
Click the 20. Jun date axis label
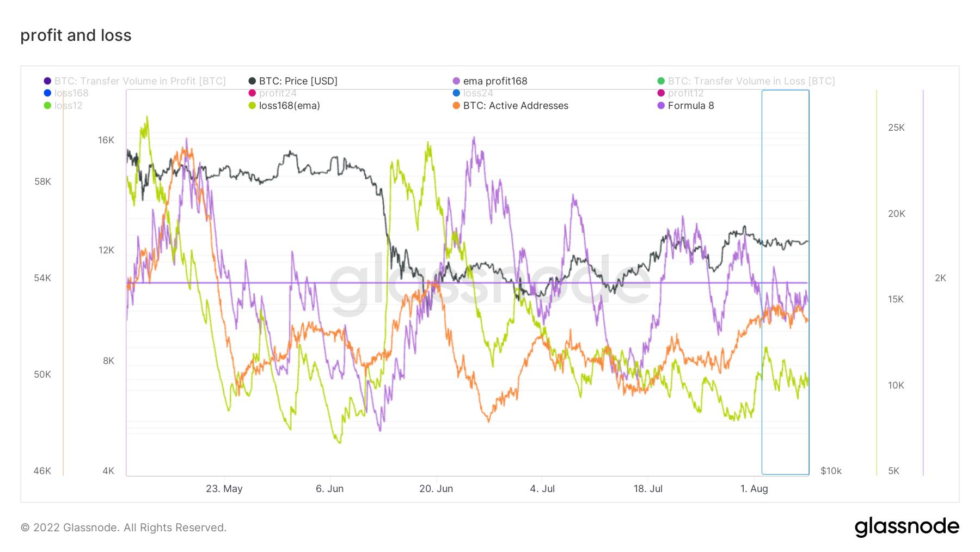(x=436, y=489)
